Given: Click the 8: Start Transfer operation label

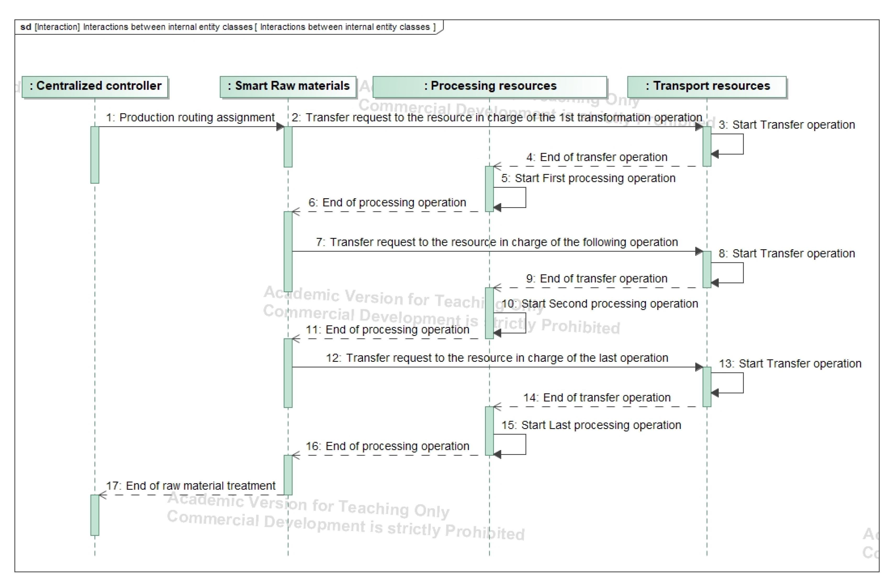Looking at the screenshot, I should 786,254.
